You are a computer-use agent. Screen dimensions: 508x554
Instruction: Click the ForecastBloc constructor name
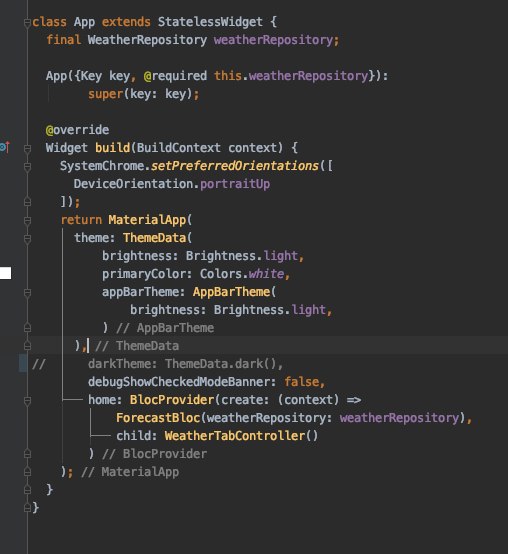click(x=158, y=418)
